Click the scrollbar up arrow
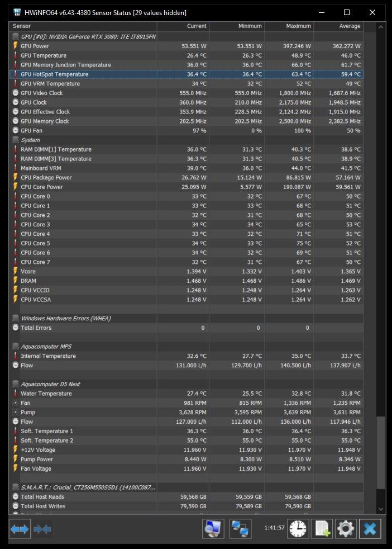The image size is (392, 549). click(381, 27)
